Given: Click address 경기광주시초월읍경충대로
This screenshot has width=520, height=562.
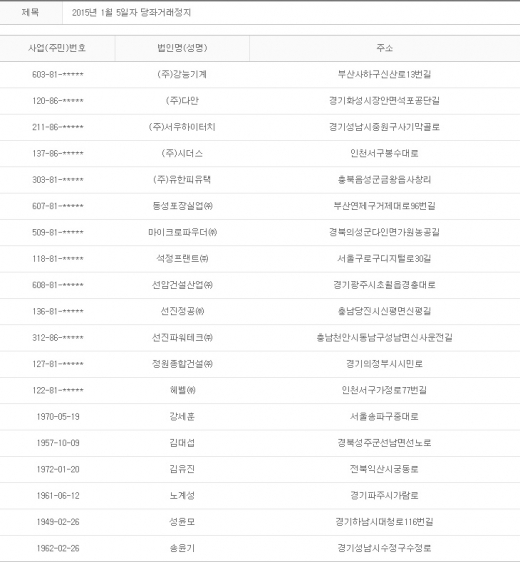Looking at the screenshot, I should (385, 285).
